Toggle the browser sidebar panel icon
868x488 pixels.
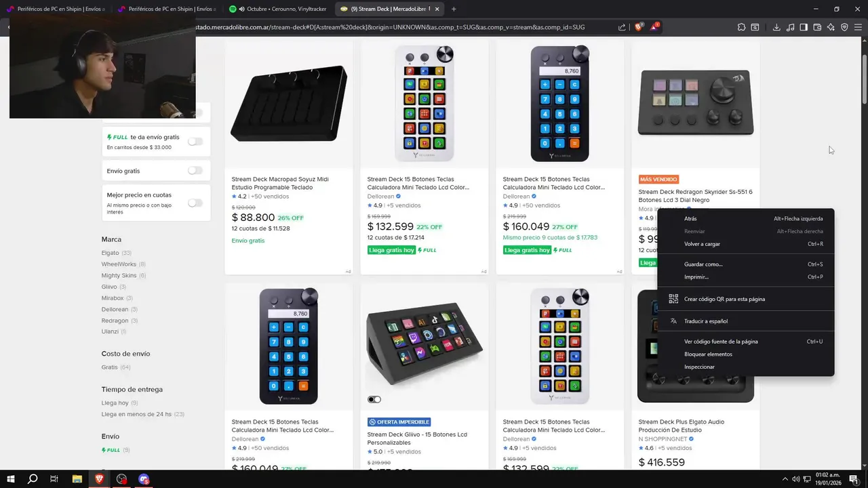[804, 27]
